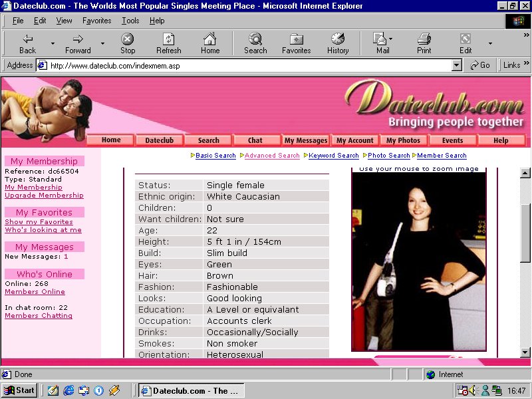
Task: Open the Tools menu
Action: click(x=130, y=21)
